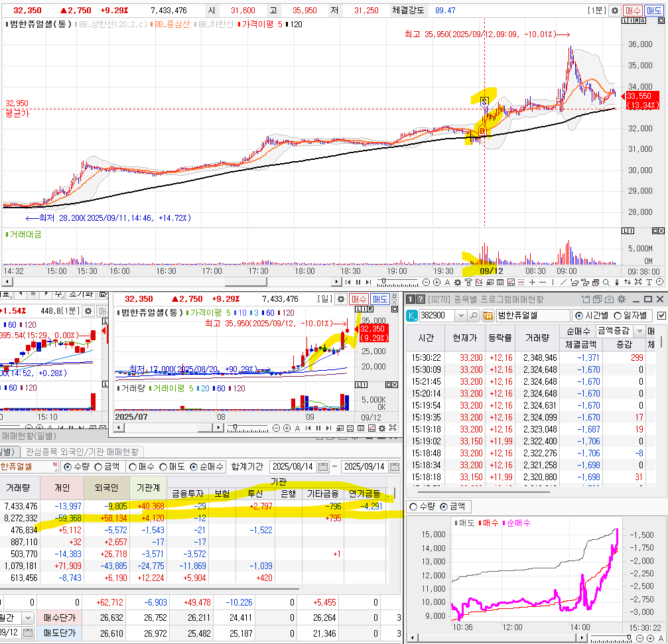Click right arrow of daily chart scrollbar
The width and height of the screenshot is (668, 644).
218,428
